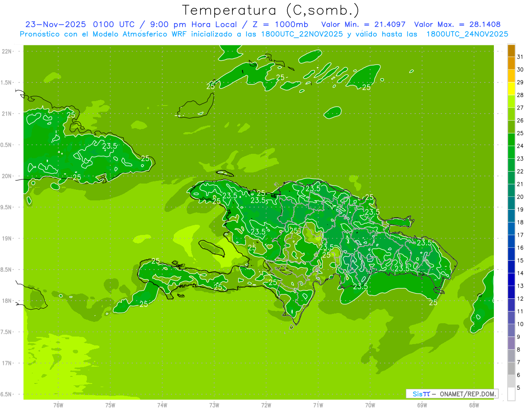Click the gray color scale segment between 6 and 7
This screenshot has height=411, width=532.
511,368
